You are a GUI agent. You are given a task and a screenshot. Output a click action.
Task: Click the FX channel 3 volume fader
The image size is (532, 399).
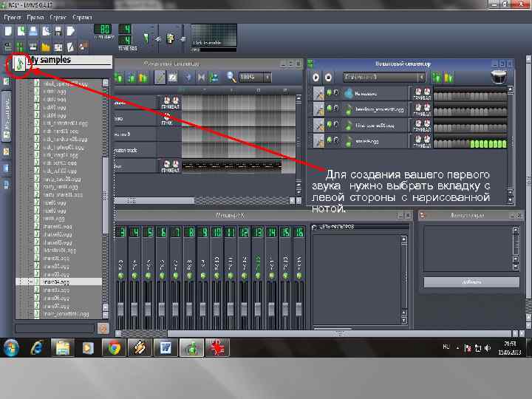[x=120, y=309]
